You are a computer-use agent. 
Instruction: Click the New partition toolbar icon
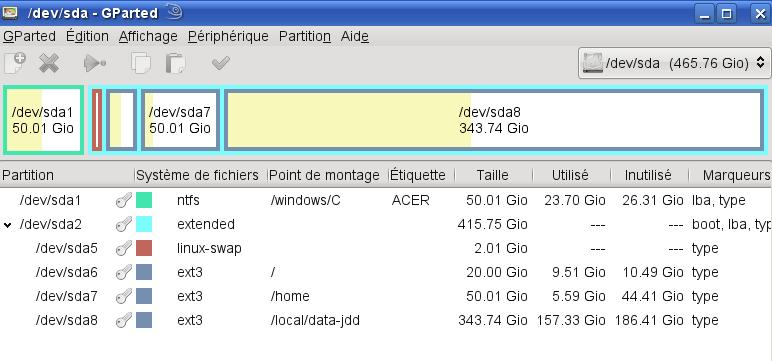[14, 63]
